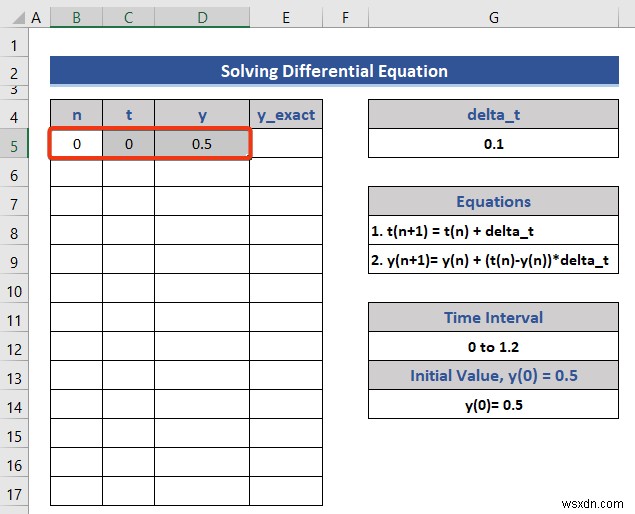Select cell D5 containing 0.5
The width and height of the screenshot is (635, 514).
(202, 143)
